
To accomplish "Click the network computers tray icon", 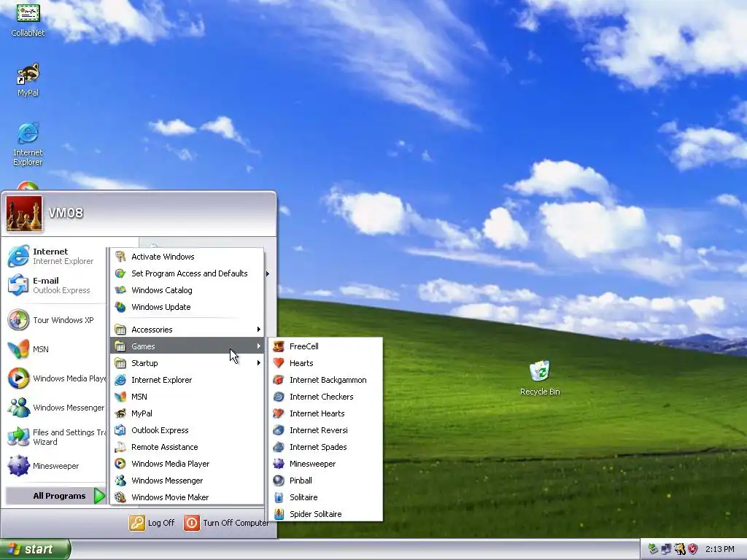I will [x=667, y=550].
